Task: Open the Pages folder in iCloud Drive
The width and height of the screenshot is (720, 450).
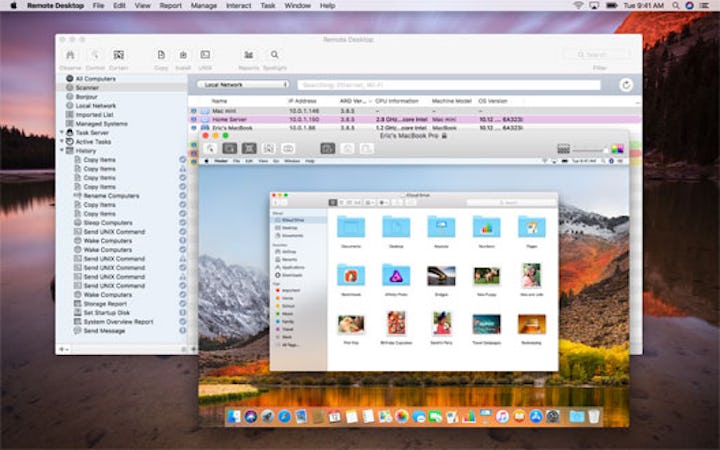Action: click(x=532, y=228)
